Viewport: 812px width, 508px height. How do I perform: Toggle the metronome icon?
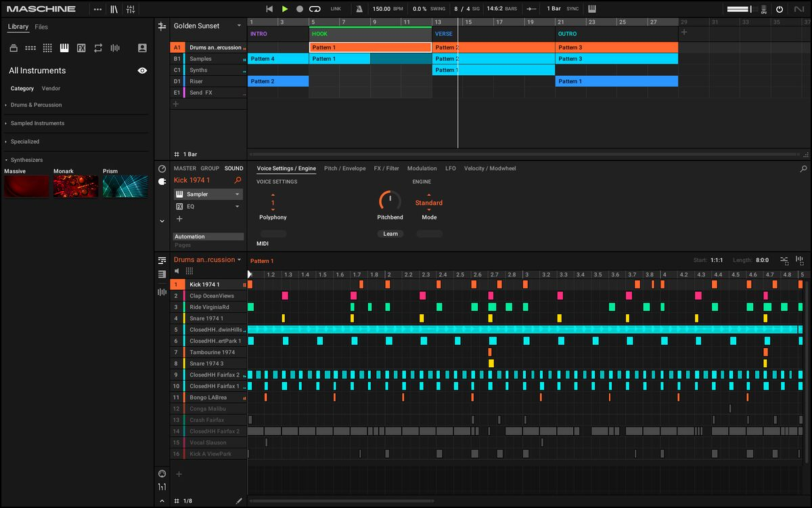point(359,9)
